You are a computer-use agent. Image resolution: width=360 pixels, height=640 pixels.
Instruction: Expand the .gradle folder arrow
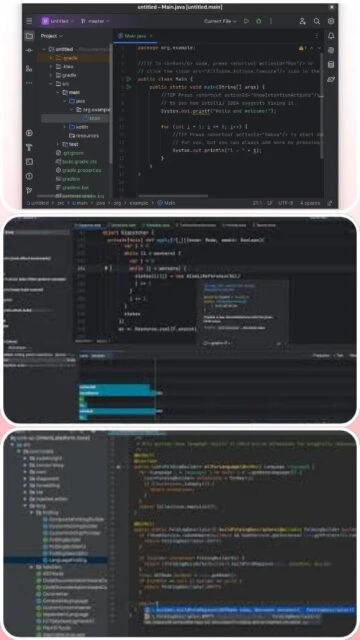click(x=51, y=58)
